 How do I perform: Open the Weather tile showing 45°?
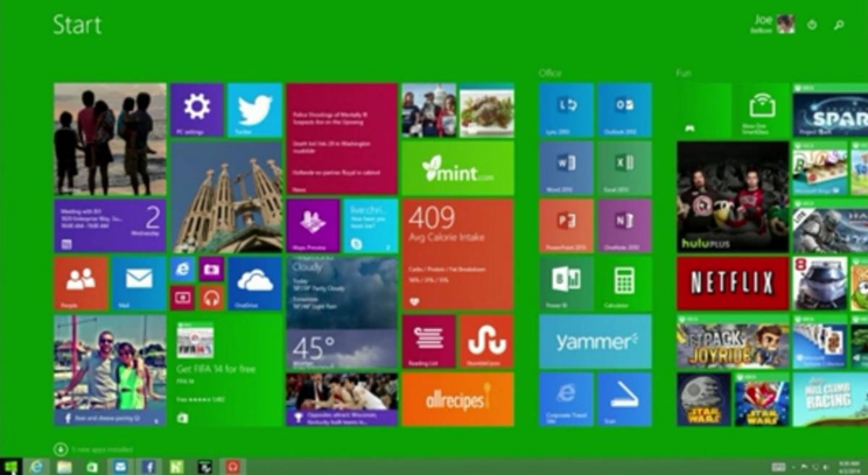[341, 312]
